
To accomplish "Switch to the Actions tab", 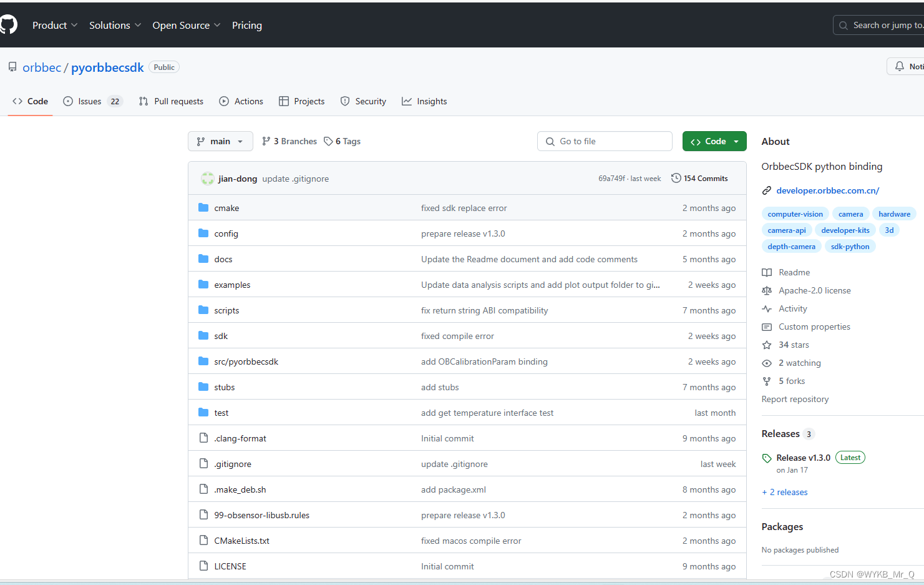I will 241,101.
